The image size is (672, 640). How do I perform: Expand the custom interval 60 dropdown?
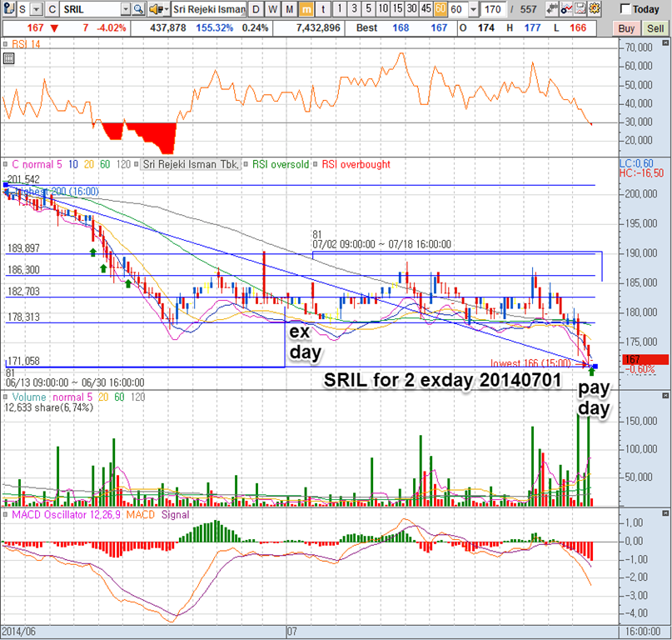pyautogui.click(x=473, y=9)
